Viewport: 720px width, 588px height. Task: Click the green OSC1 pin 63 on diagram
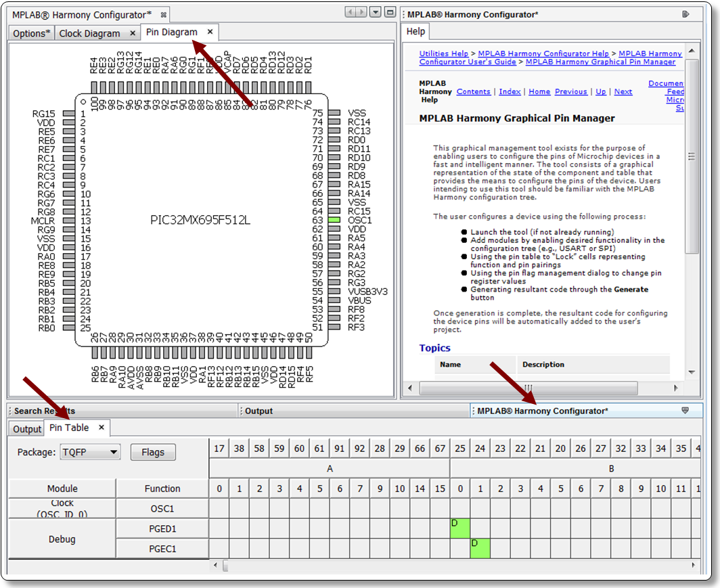(334, 221)
